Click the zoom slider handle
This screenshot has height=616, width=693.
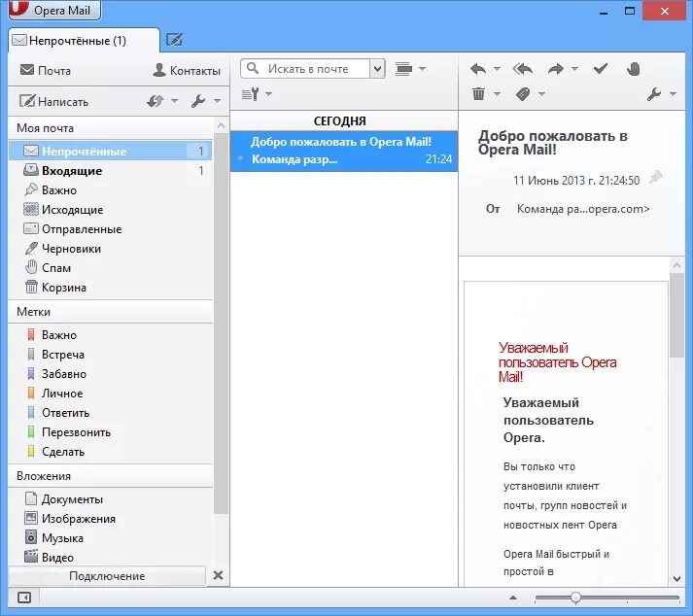[575, 598]
